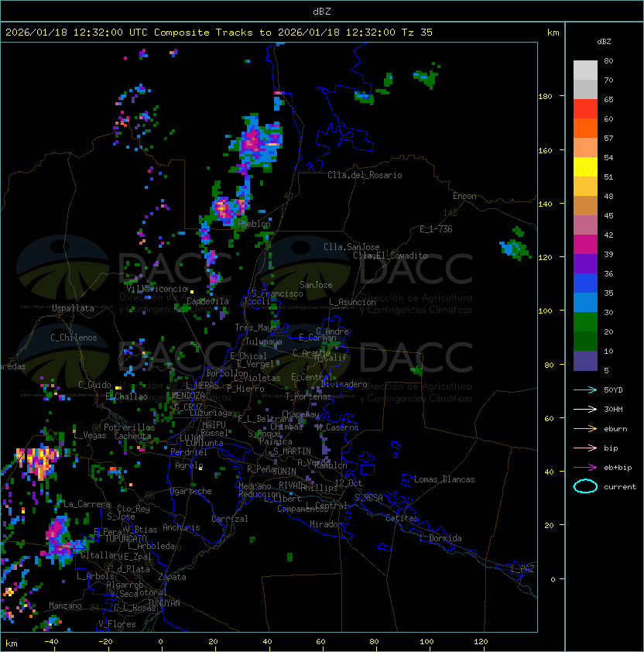Viewport: 644px width, 652px height.
Task: Click the 'Agrelo' label
Action: pos(189,465)
